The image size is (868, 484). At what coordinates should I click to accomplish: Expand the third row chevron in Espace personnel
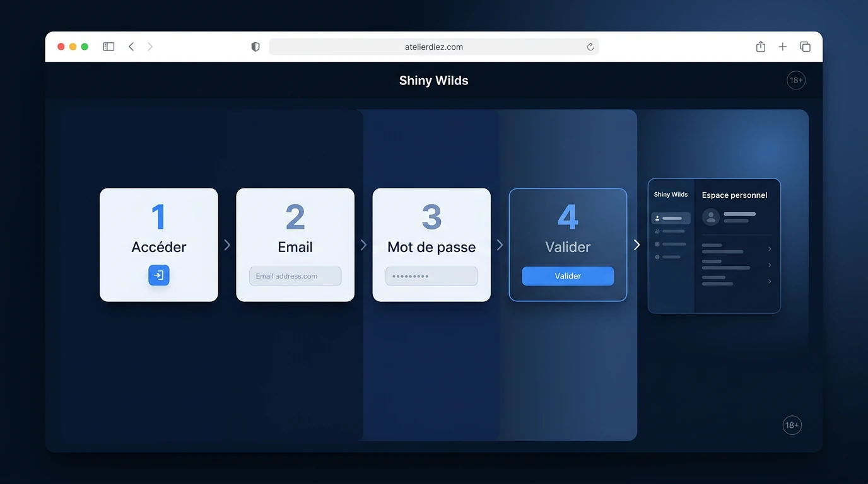coord(770,281)
